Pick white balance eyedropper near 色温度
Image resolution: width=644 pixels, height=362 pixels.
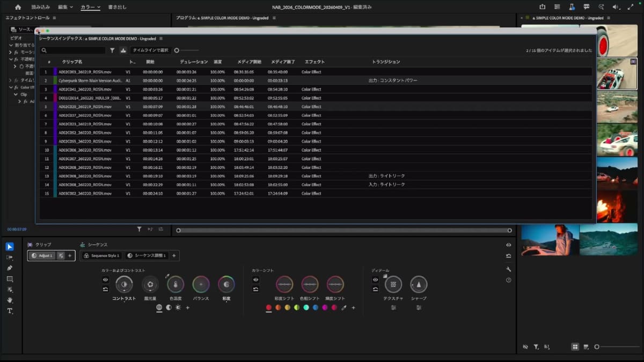[x=167, y=276]
